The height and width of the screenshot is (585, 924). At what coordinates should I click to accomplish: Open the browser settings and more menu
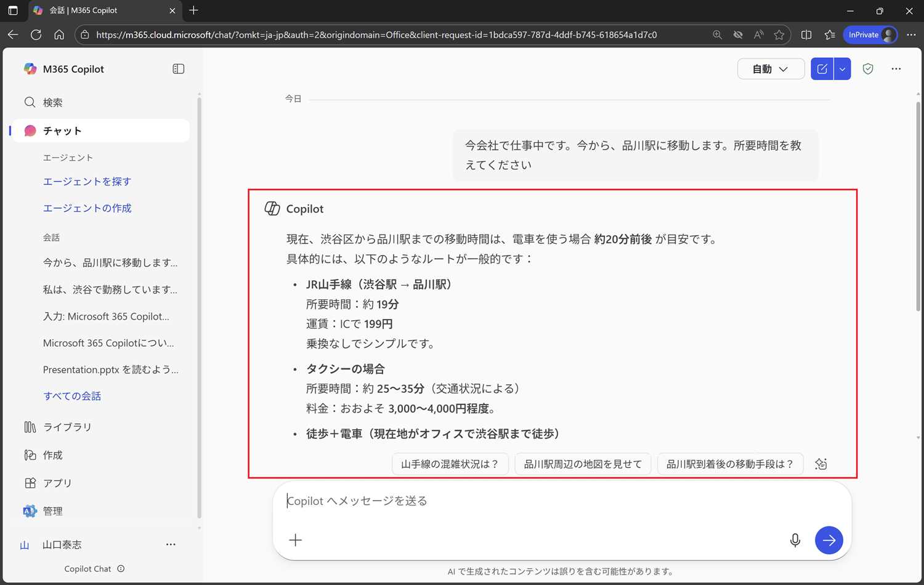click(911, 34)
